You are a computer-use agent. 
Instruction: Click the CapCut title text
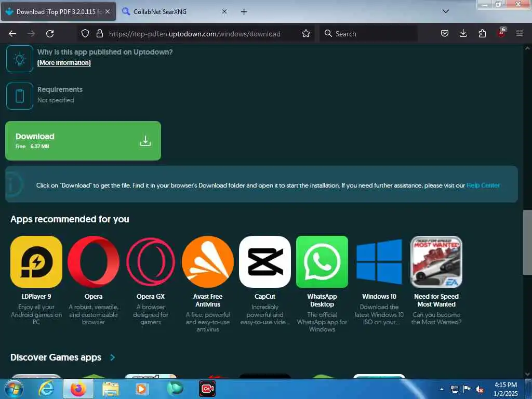point(265,296)
